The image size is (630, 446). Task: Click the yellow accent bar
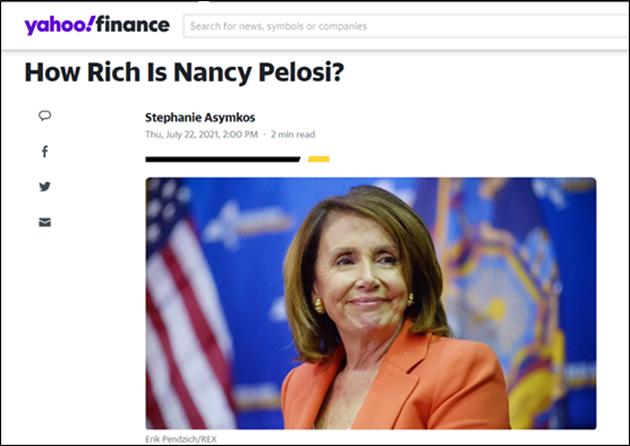coord(319,159)
